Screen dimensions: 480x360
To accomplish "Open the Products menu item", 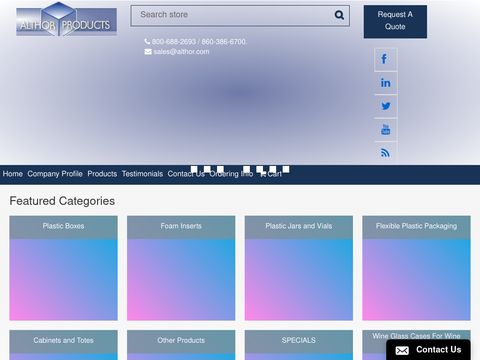I will [x=102, y=174].
